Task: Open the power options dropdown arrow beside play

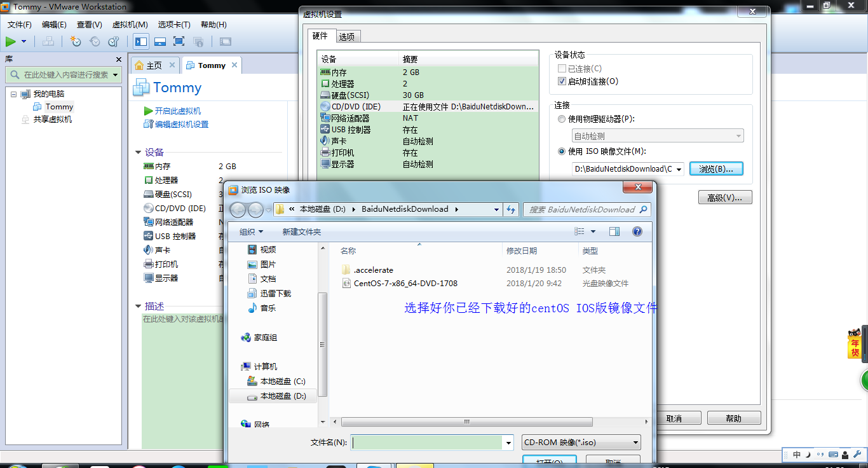Action: 24,41
